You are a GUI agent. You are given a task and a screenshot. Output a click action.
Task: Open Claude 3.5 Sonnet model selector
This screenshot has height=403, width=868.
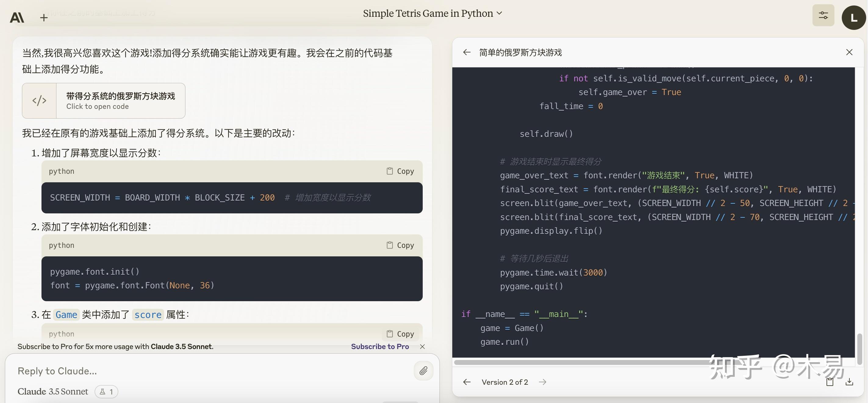(x=53, y=391)
